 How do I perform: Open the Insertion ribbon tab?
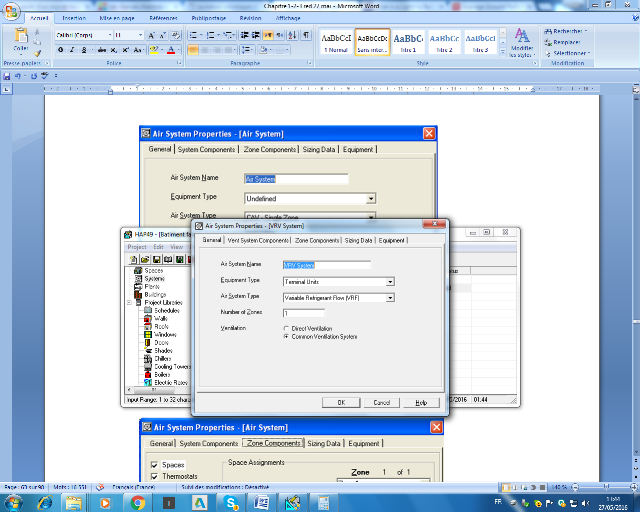[x=74, y=18]
